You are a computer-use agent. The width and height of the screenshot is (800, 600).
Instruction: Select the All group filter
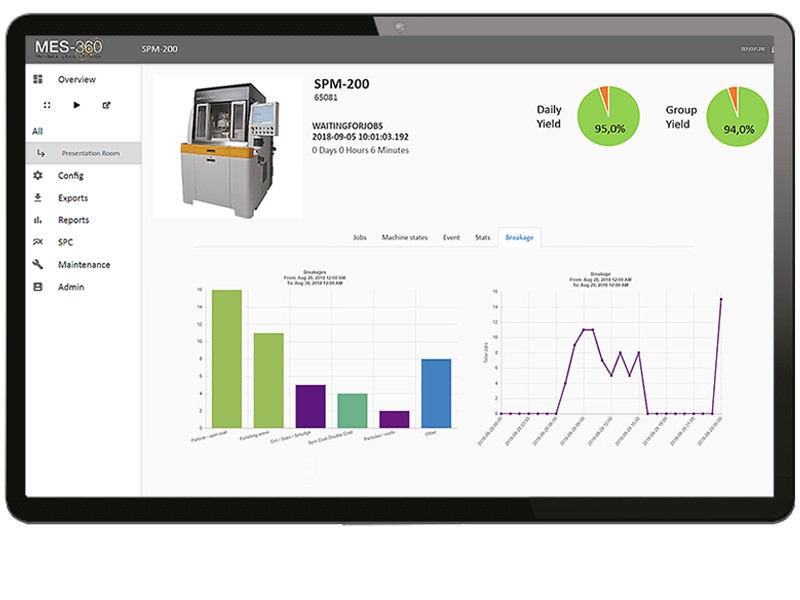(37, 131)
